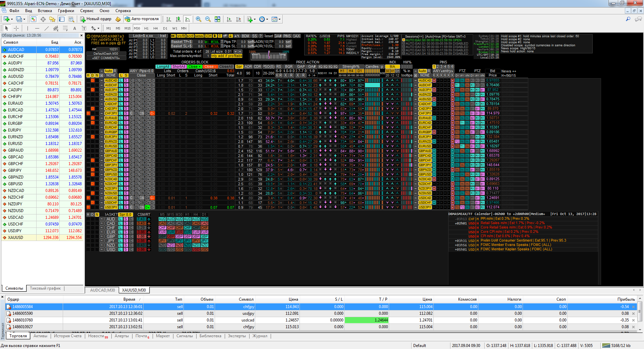Click the LongAll orders button
The height and width of the screenshot is (349, 644).
(x=163, y=67)
